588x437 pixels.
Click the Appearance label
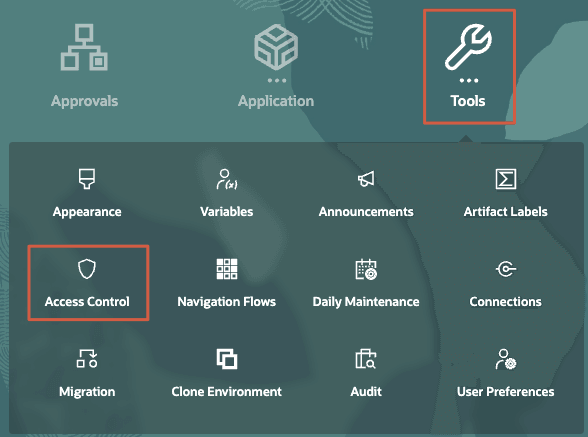tap(87, 212)
